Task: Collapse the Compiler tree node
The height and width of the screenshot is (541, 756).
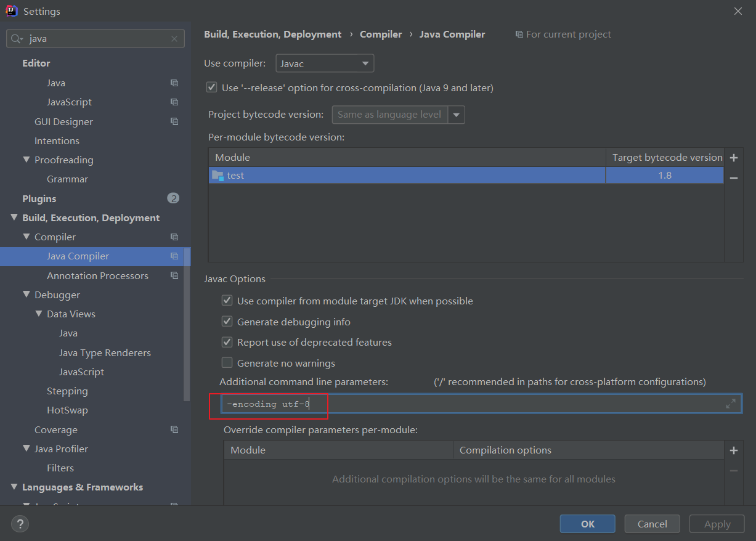Action: point(26,237)
